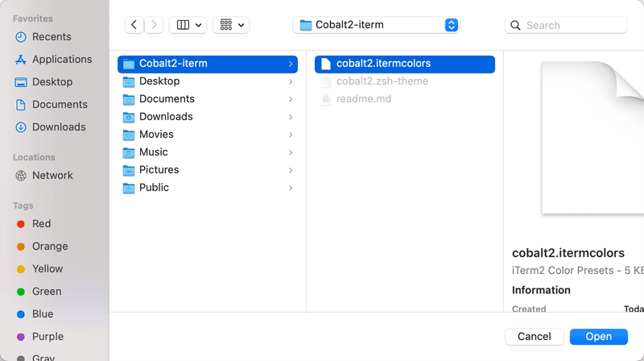Click the Cancel button
Screen dimensions: 644x361
[534, 337]
